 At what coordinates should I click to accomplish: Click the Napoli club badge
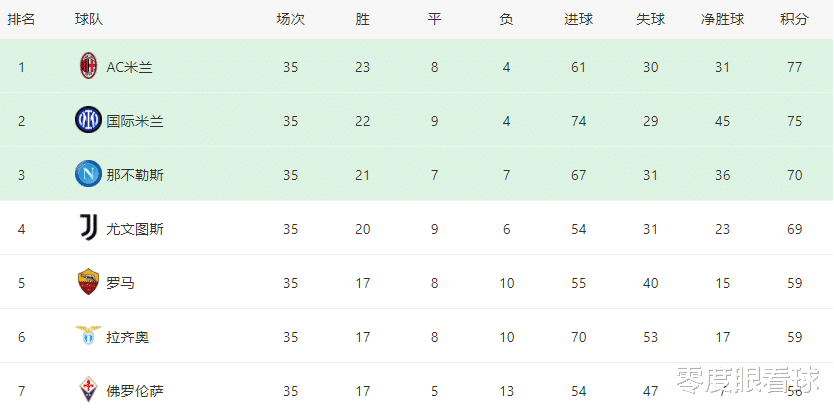pos(88,174)
